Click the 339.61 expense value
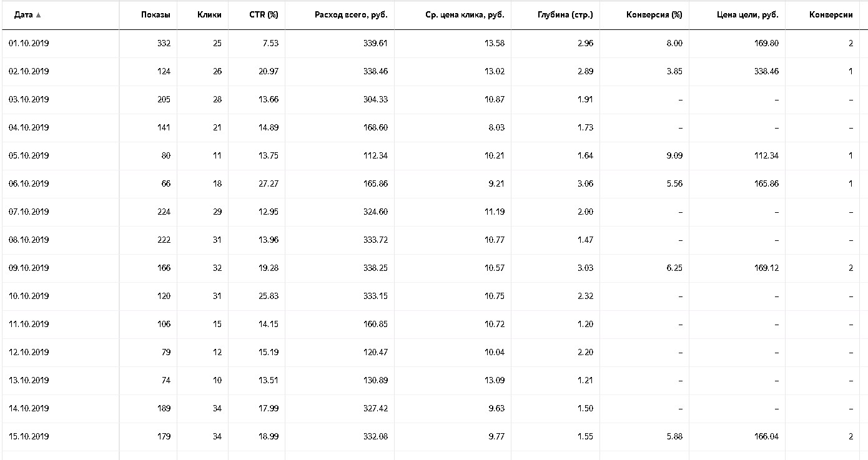Viewport: 868px width, 460px height. coord(375,43)
